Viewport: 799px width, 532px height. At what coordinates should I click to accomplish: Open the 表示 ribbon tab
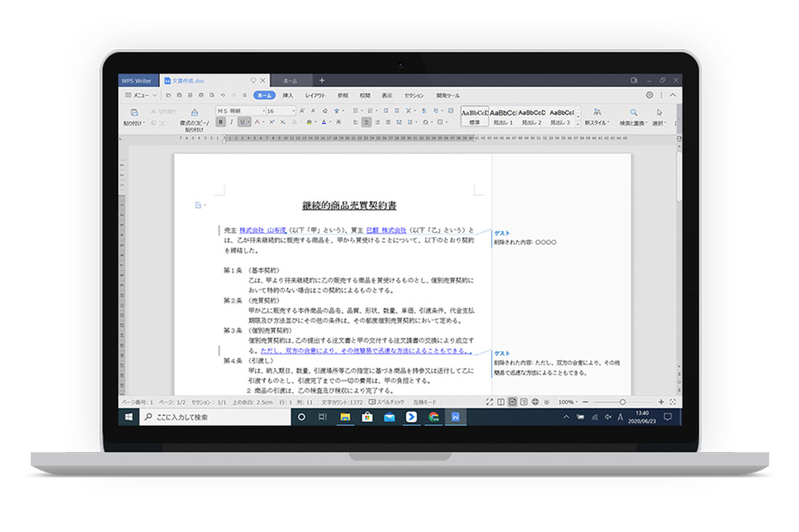[x=387, y=96]
